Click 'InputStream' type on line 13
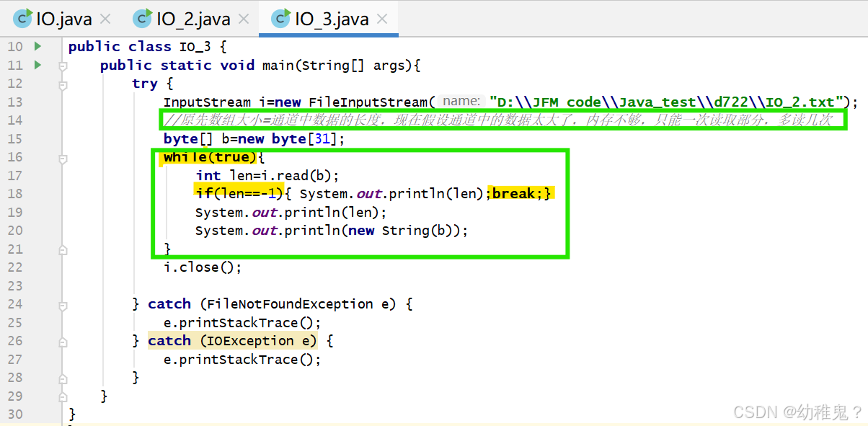868x426 pixels. coord(207,102)
